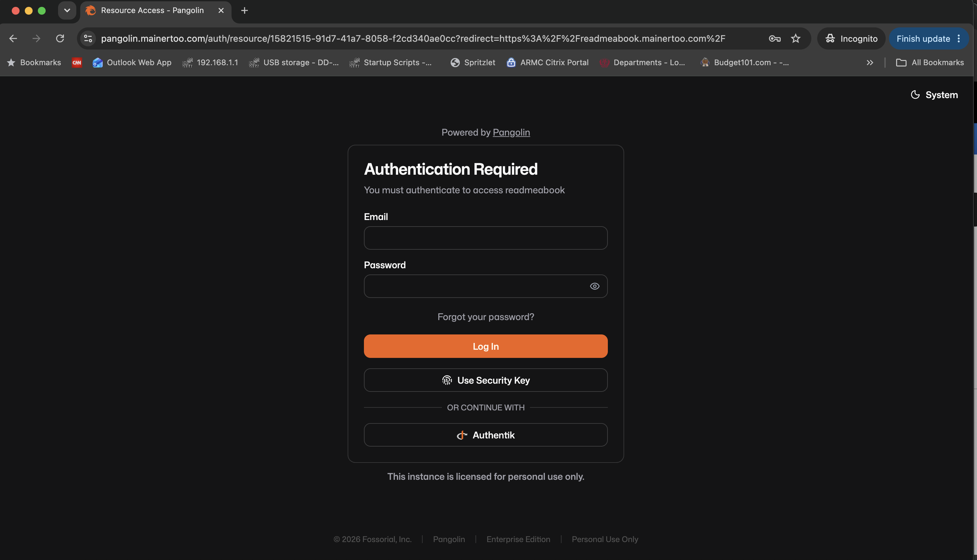Open the Departments - Lo... bookmark
This screenshot has width=977, height=560.
pyautogui.click(x=642, y=62)
